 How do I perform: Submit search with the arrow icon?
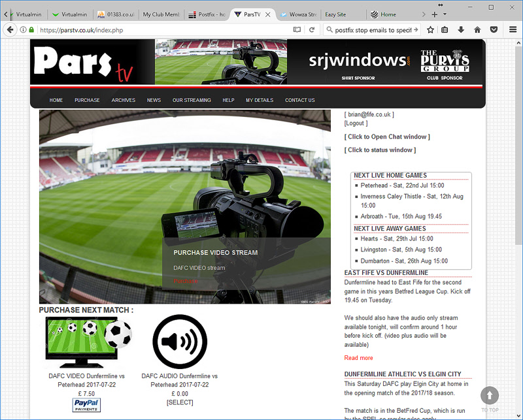click(x=416, y=29)
